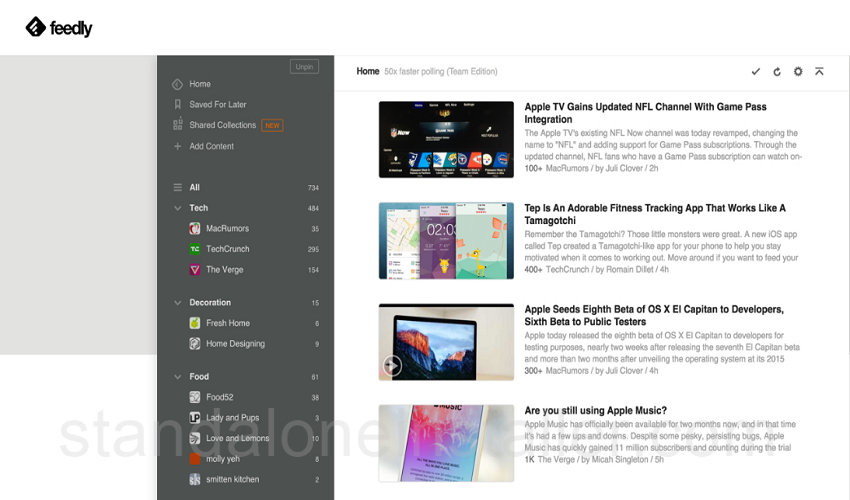Viewport: 850px width, 500px height.
Task: Open the TechCrunch feed
Action: click(x=228, y=249)
